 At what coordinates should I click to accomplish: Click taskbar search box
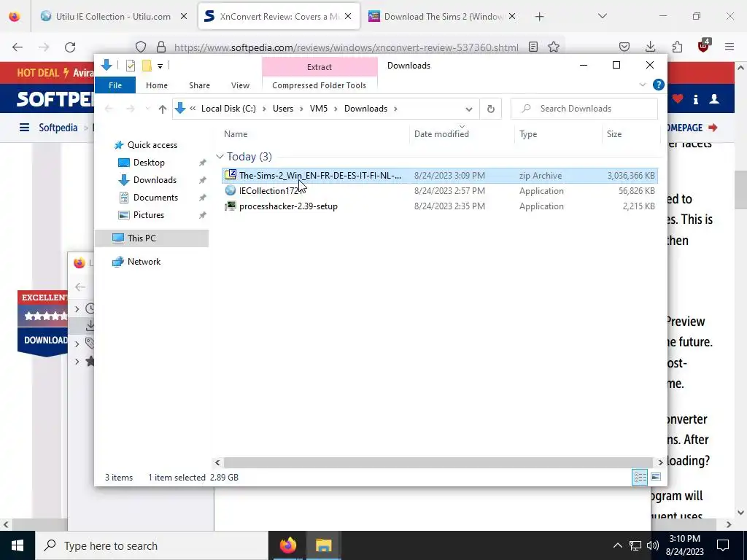(x=152, y=545)
